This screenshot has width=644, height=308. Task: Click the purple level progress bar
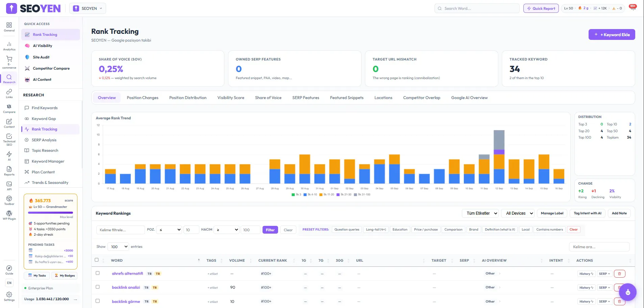tap(50, 213)
